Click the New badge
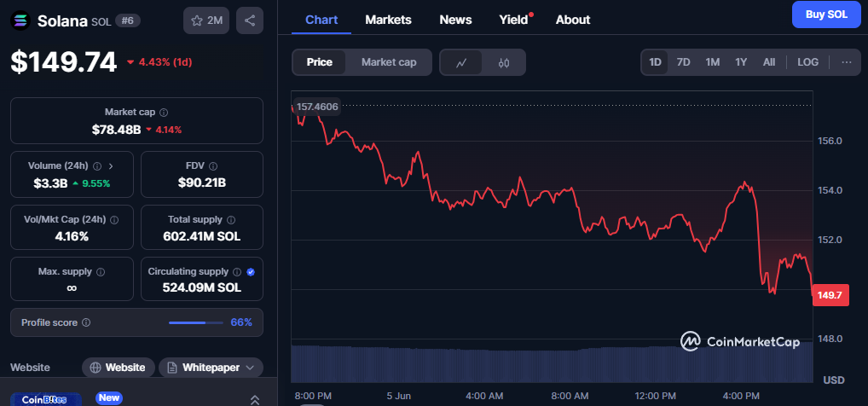The width and height of the screenshot is (868, 406). click(x=108, y=397)
